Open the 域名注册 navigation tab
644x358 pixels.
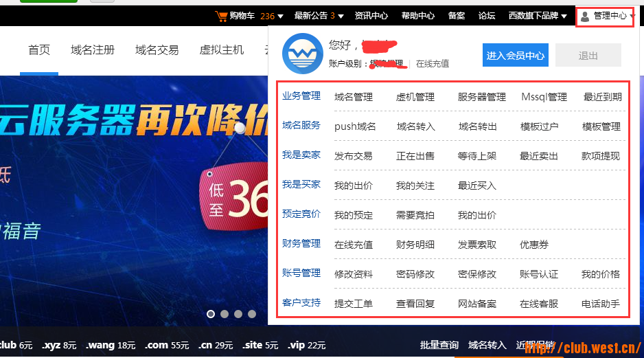click(93, 49)
